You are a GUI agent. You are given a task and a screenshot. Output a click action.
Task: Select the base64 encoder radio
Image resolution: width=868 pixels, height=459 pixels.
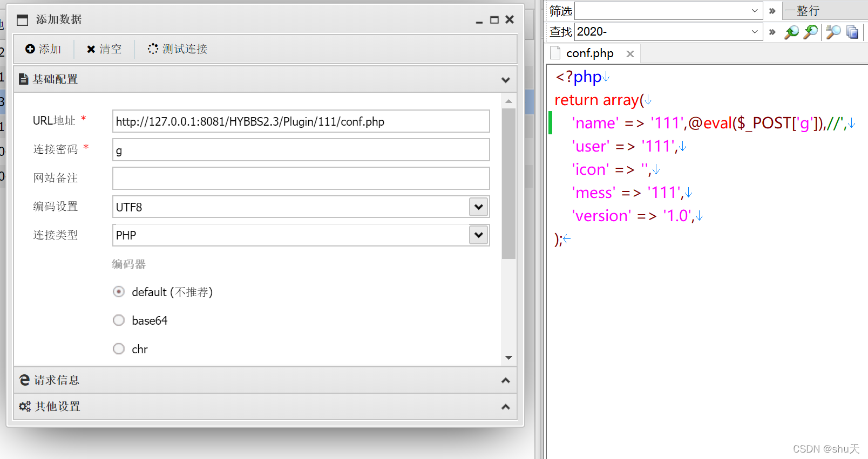tap(119, 320)
